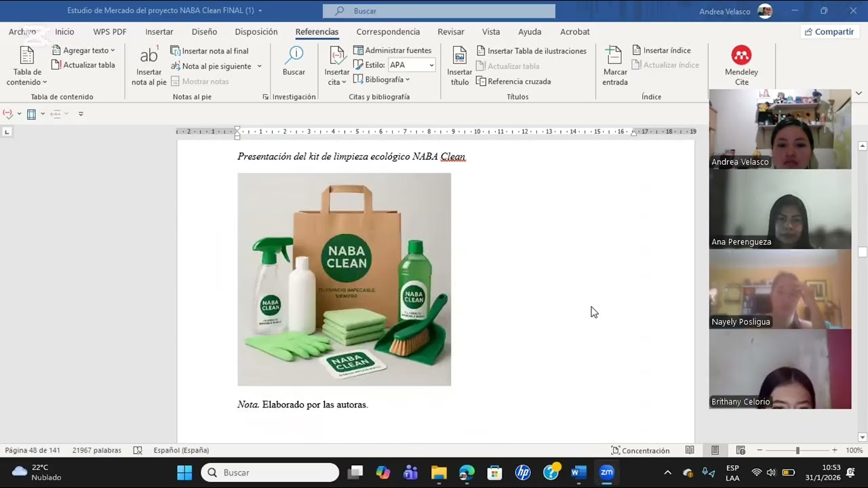Open the Ayuda tab
This screenshot has width=868, height=488.
pos(530,32)
